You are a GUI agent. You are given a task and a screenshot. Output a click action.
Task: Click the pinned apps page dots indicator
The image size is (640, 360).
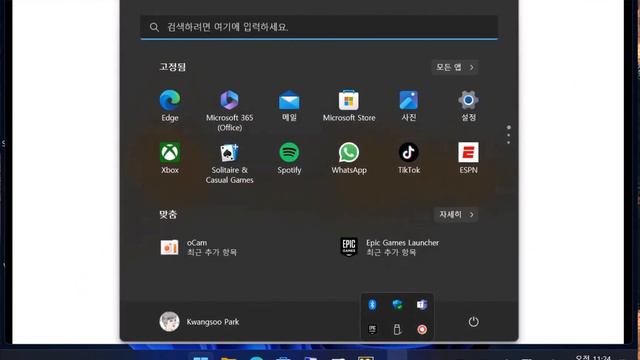(508, 135)
